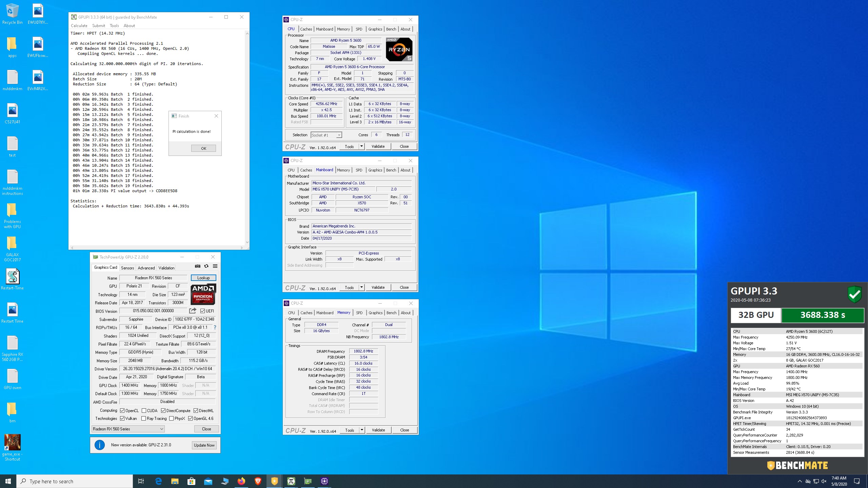Switch to the Sensors tab in GPU-Z

click(127, 268)
